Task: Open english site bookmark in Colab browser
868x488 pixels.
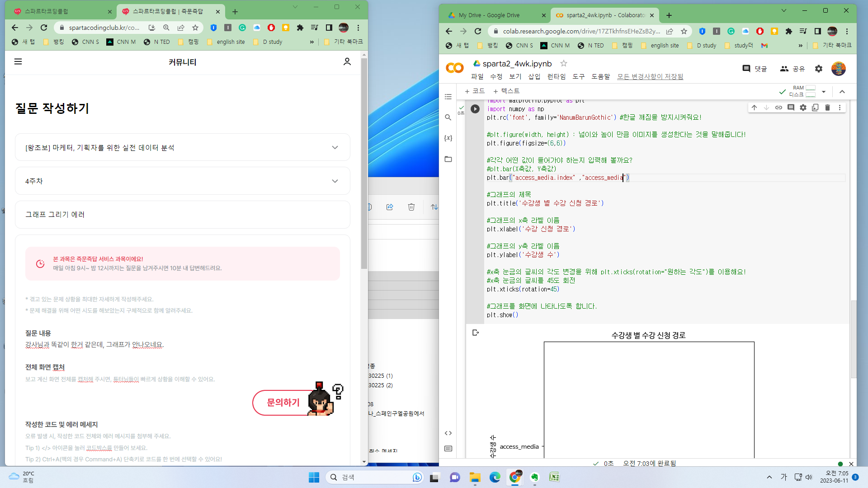Action: pyautogui.click(x=660, y=46)
